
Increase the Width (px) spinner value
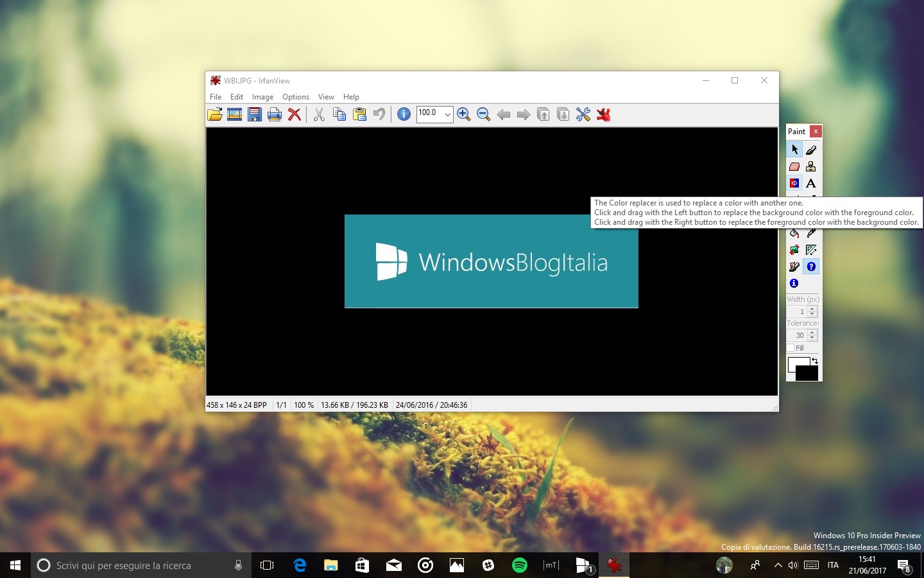pyautogui.click(x=812, y=309)
